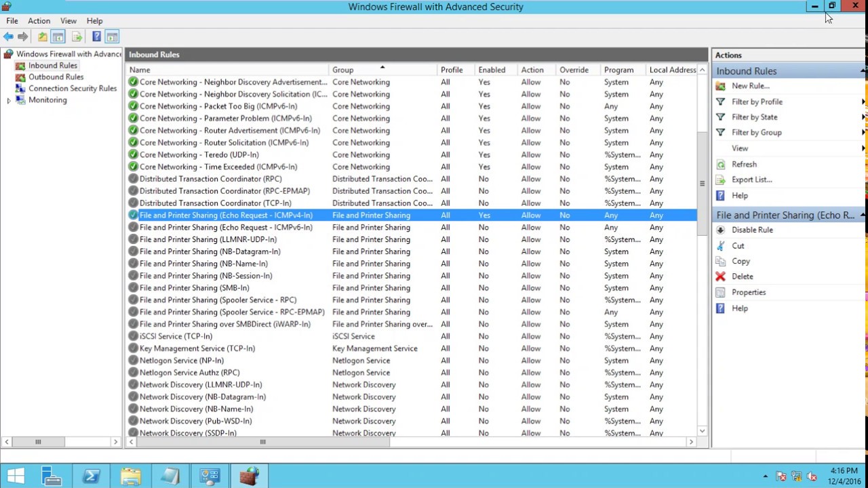Click the Connection Security Rules tree icon

[20, 88]
